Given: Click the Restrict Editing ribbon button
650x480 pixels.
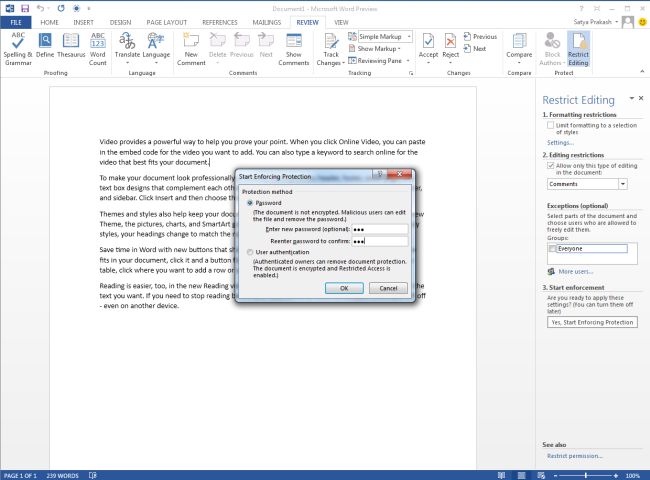Looking at the screenshot, I should [x=578, y=49].
